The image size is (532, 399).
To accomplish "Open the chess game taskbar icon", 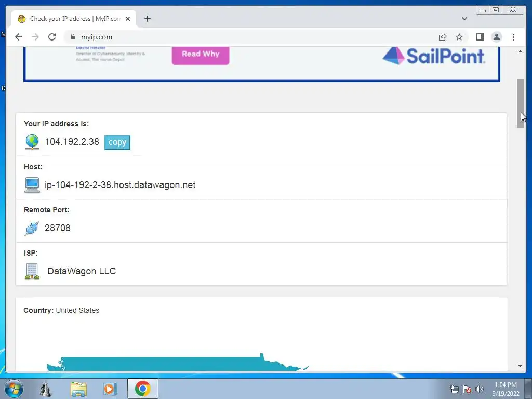I will point(45,389).
